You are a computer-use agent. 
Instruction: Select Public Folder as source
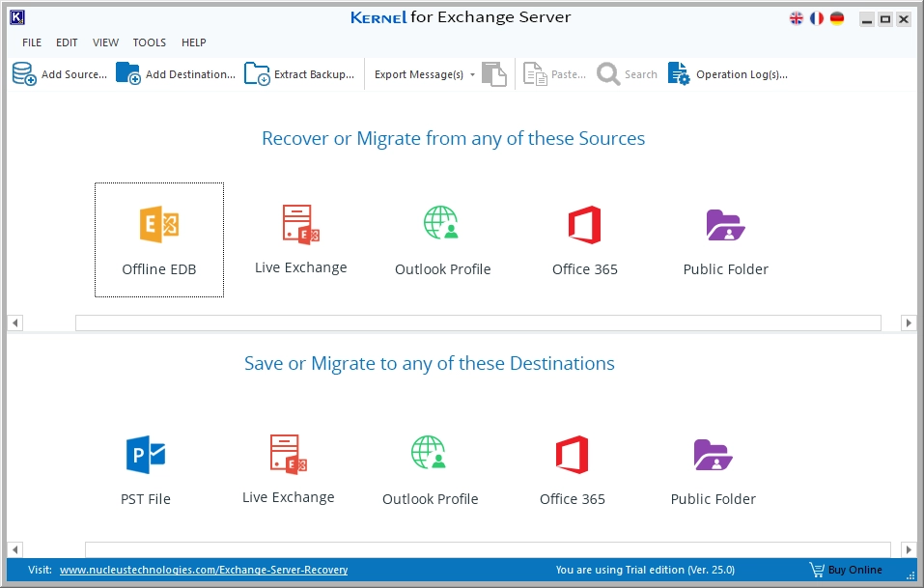point(725,241)
